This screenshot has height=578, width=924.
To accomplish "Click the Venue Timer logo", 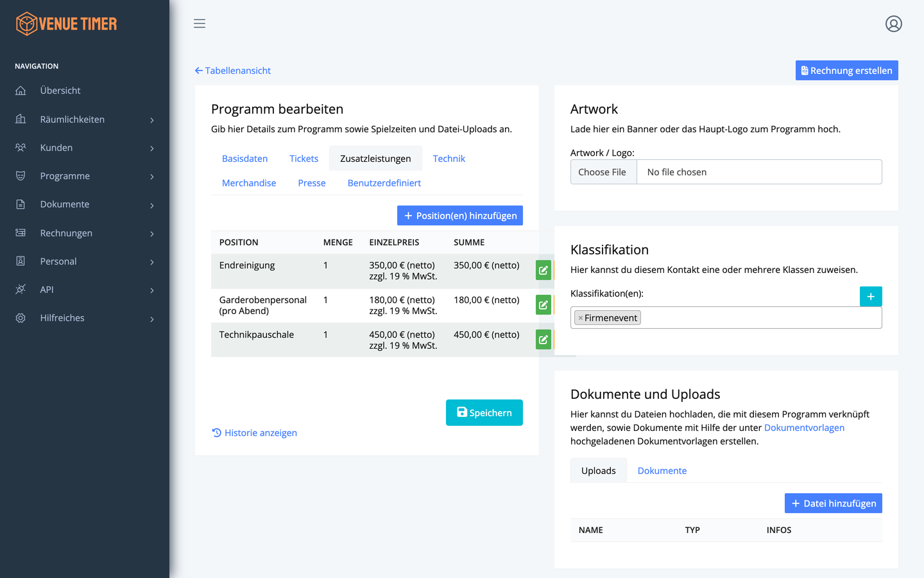I will [x=66, y=24].
